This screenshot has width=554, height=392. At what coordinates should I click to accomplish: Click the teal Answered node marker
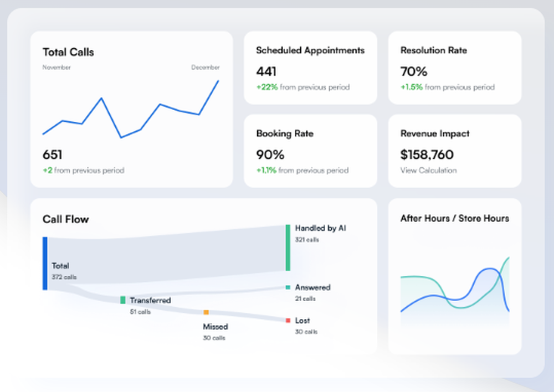[288, 287]
